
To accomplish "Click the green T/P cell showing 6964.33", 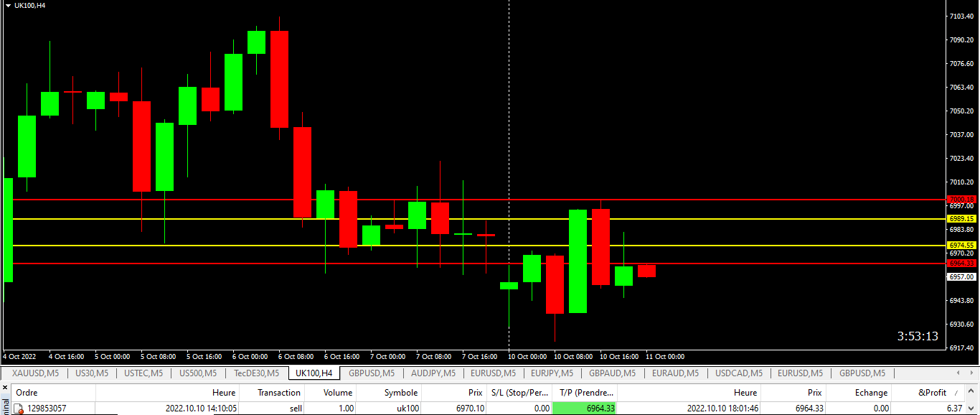I will click(x=584, y=408).
